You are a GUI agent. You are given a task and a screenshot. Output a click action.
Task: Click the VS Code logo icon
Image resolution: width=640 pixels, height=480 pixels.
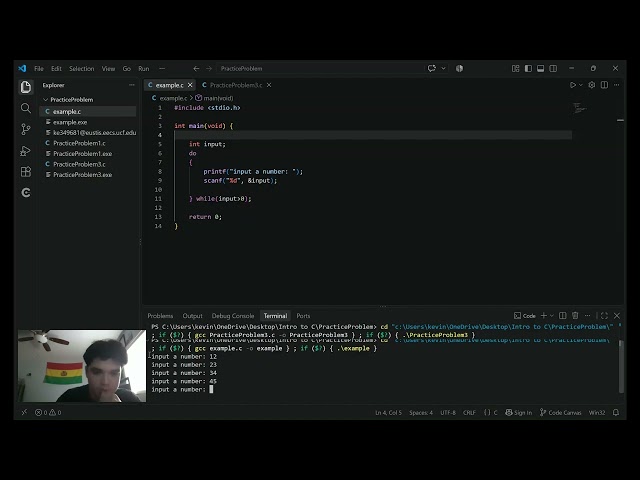22,68
